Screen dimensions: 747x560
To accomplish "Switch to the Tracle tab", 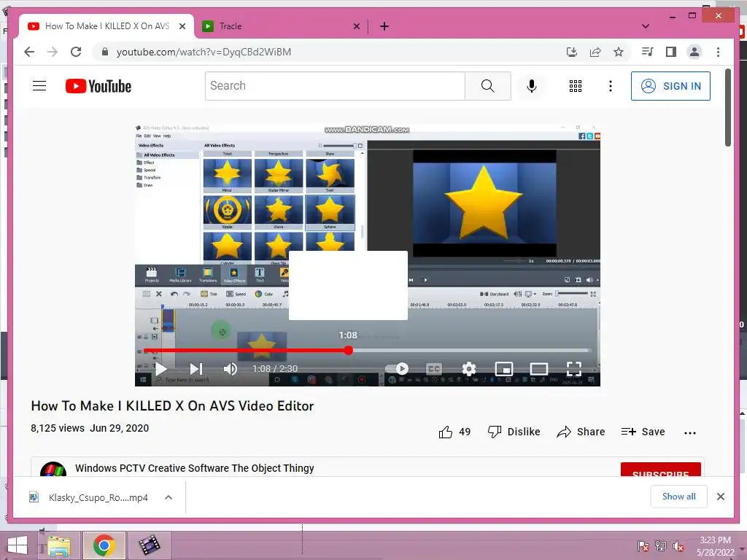I will point(281,26).
